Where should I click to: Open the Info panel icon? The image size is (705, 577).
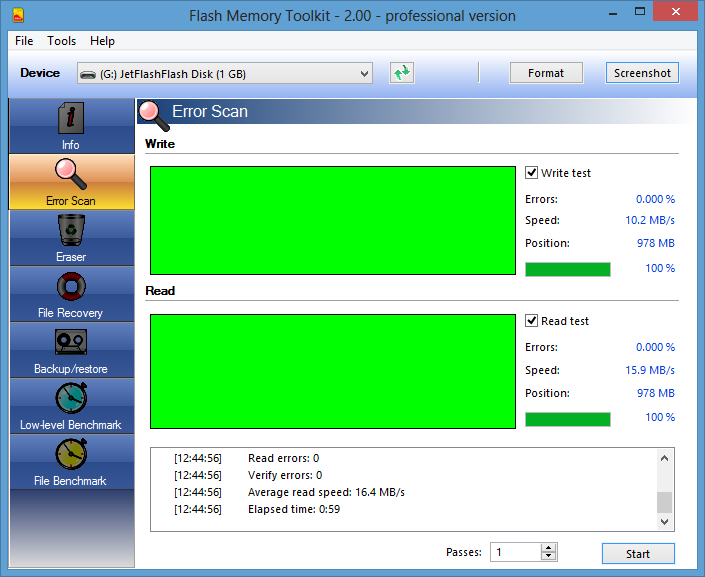click(x=70, y=118)
